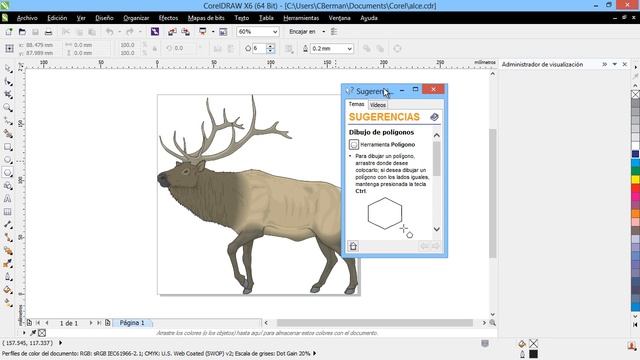
Task: Select the Shape edit tool
Action: coord(8,82)
